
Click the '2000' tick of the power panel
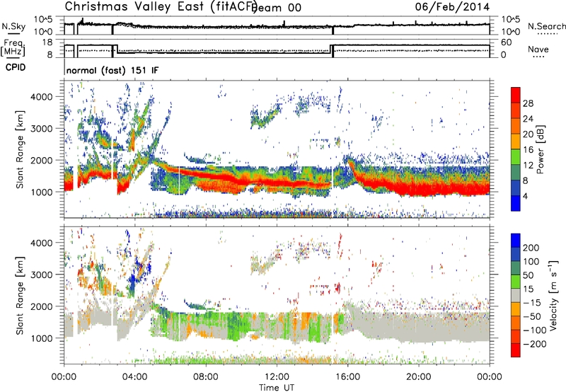[41, 160]
